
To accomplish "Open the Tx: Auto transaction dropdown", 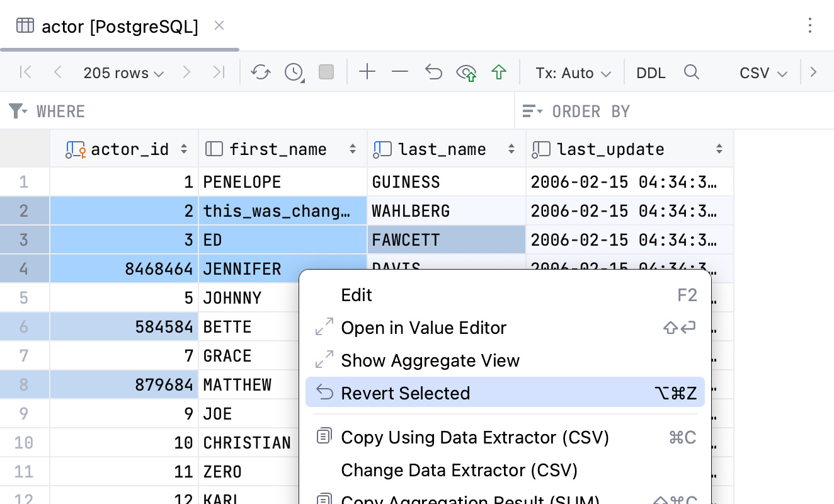I will point(573,73).
